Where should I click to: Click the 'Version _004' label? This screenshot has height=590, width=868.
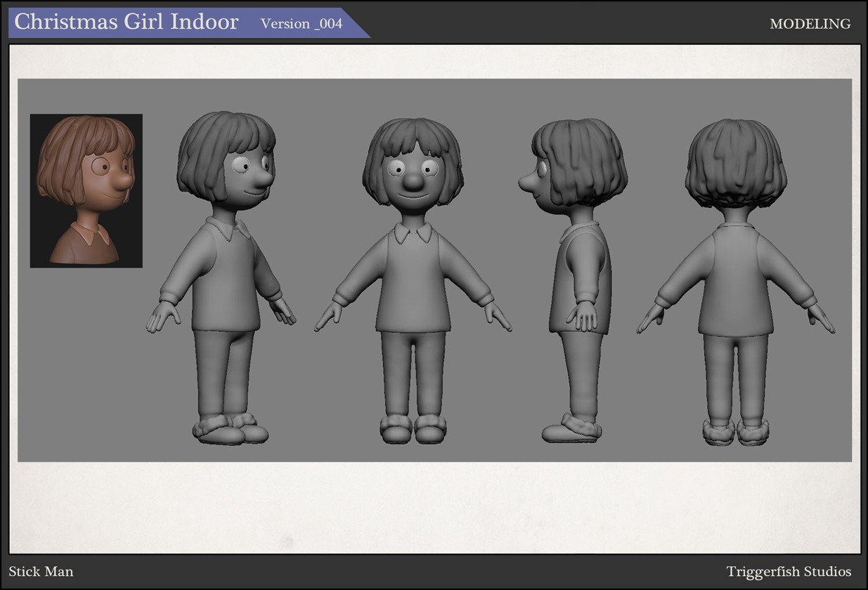pos(302,24)
